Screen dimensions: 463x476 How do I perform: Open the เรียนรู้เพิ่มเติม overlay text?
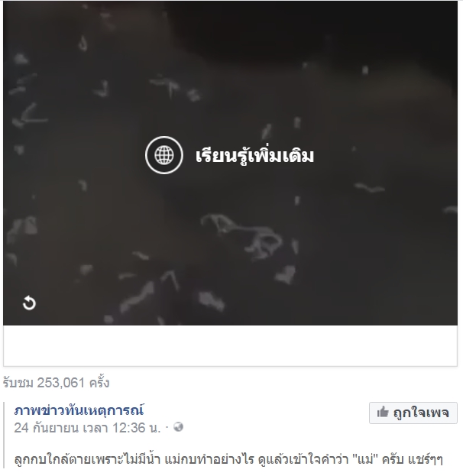254,155
